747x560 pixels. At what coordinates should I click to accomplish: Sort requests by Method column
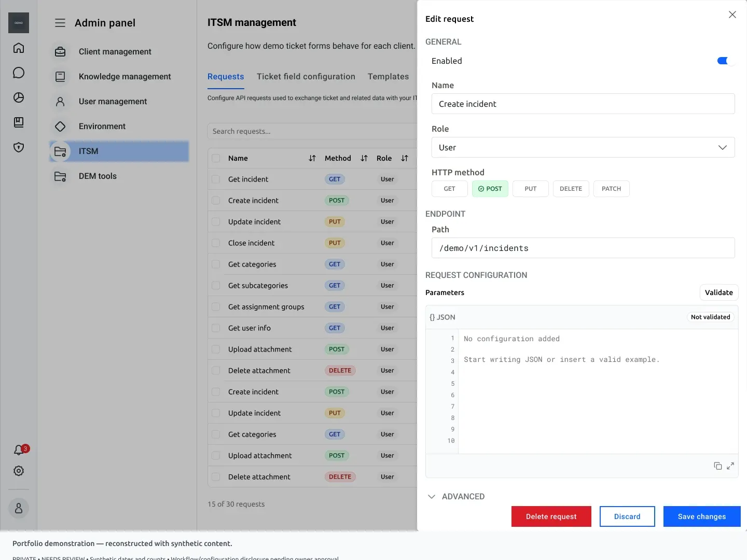coord(364,159)
